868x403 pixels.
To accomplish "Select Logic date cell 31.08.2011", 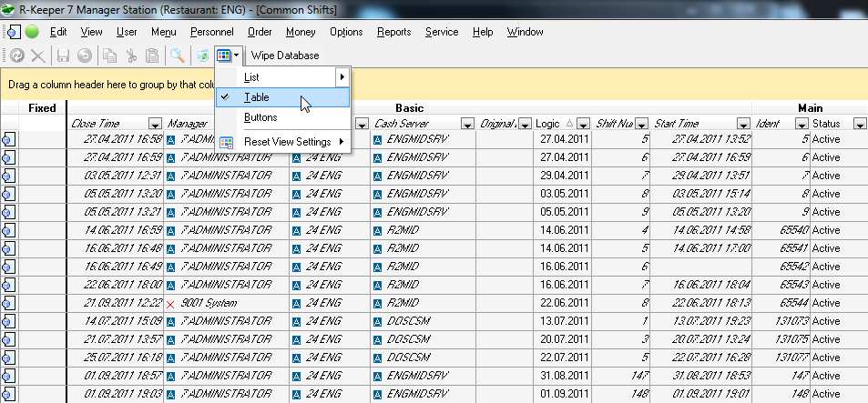I will 565,377.
